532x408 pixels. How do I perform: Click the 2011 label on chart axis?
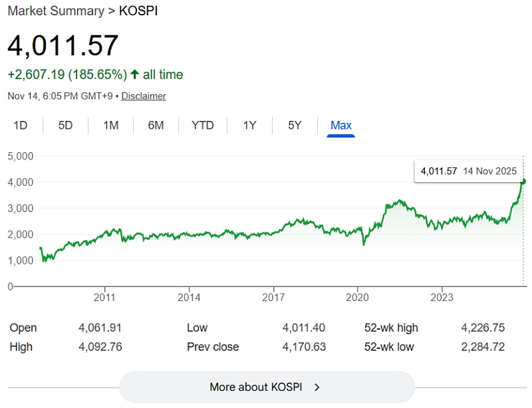[x=105, y=297]
